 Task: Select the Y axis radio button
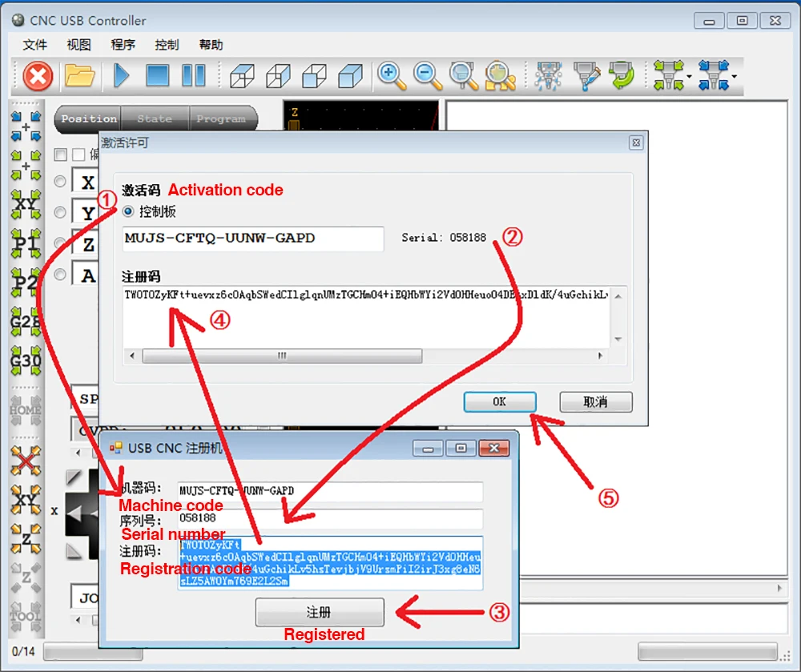click(60, 212)
